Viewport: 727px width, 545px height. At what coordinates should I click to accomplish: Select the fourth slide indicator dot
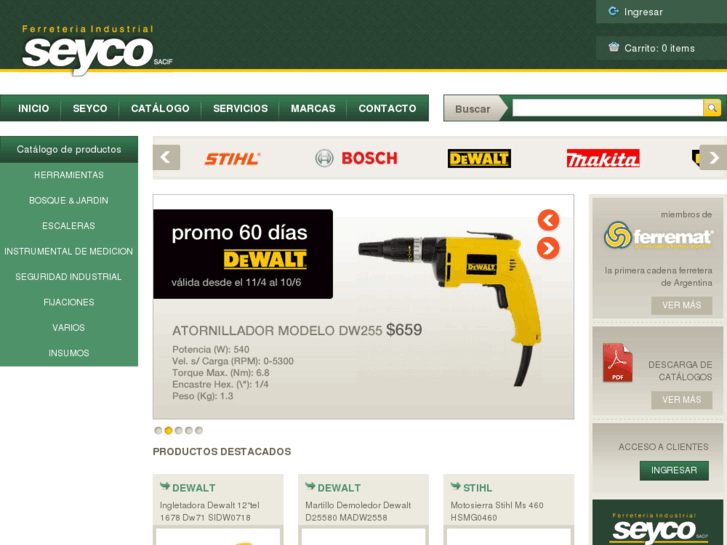(x=189, y=430)
